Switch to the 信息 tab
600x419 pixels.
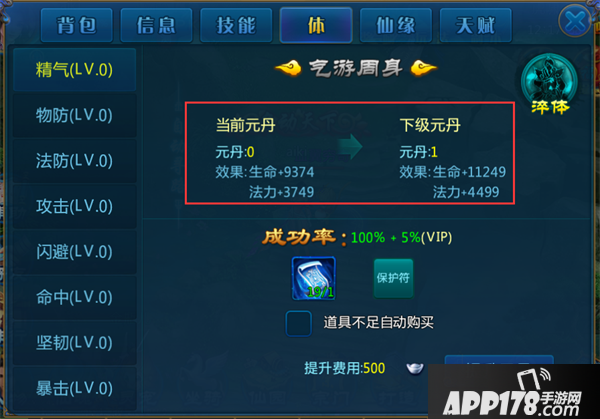[x=157, y=25]
